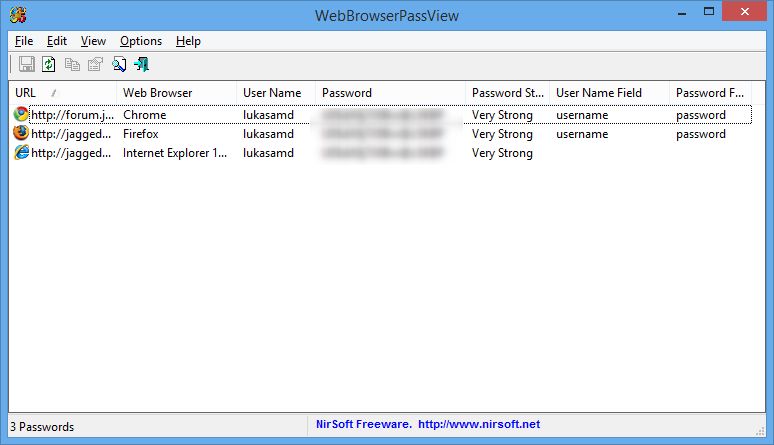Click the WebBrowserPassView title bar app icon

pyautogui.click(x=19, y=14)
